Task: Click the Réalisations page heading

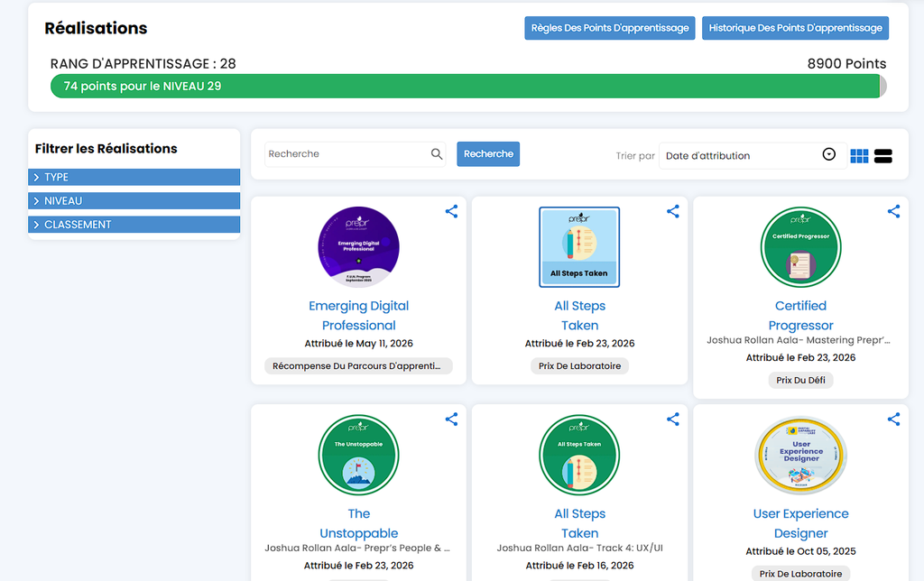Action: tap(96, 28)
